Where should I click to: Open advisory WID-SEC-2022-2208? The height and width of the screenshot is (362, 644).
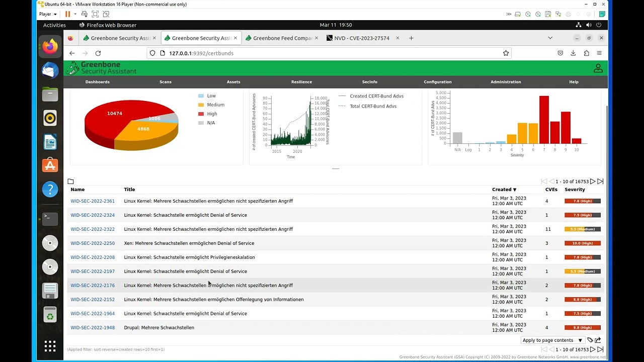(93, 257)
